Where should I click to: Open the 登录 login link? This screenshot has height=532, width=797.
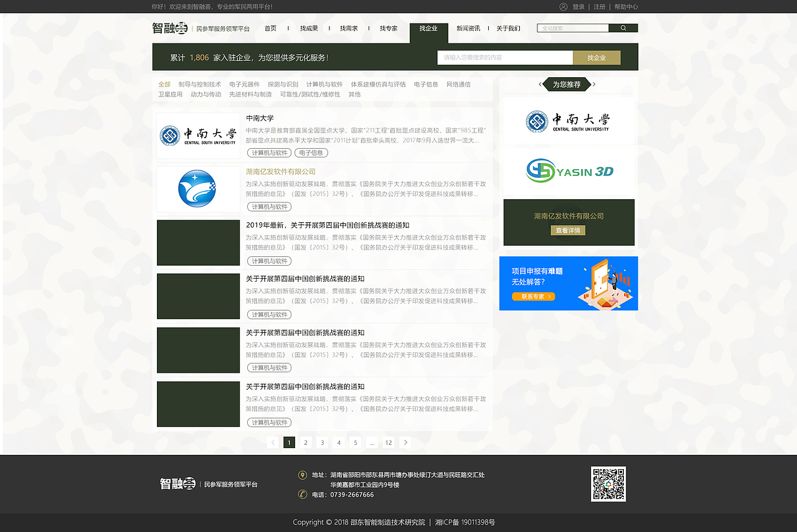[578, 7]
